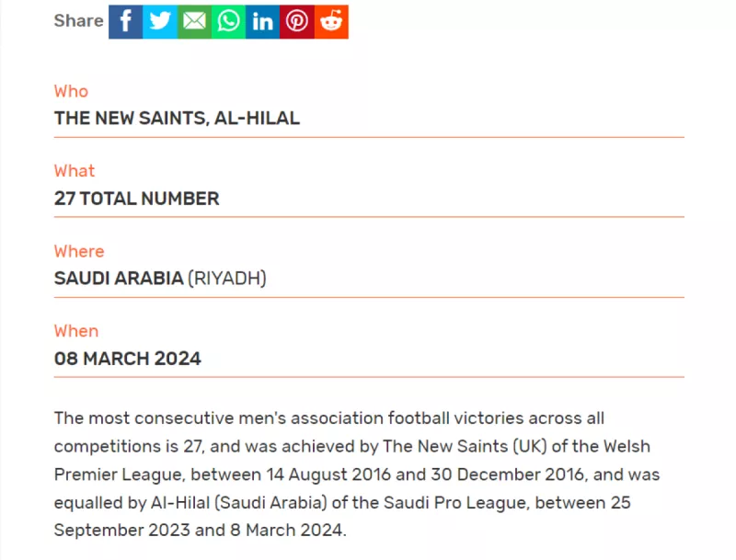Click SAUDI ARABIA (RIYADH) text
This screenshot has height=560, width=736.
tap(160, 278)
